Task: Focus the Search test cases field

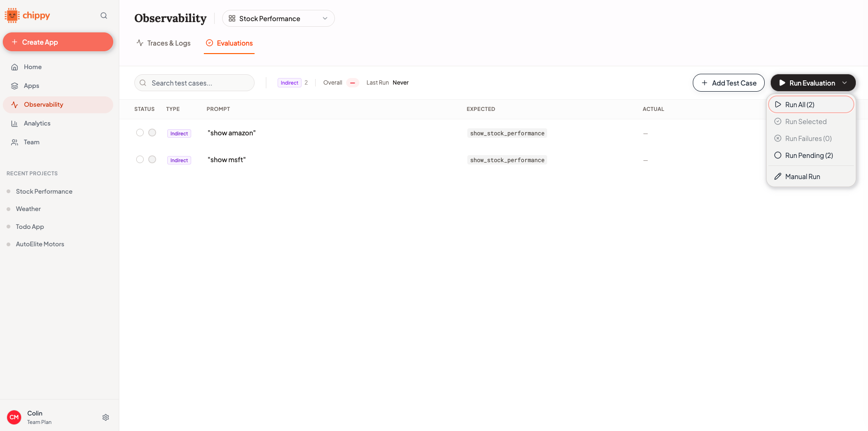Action: tap(194, 83)
